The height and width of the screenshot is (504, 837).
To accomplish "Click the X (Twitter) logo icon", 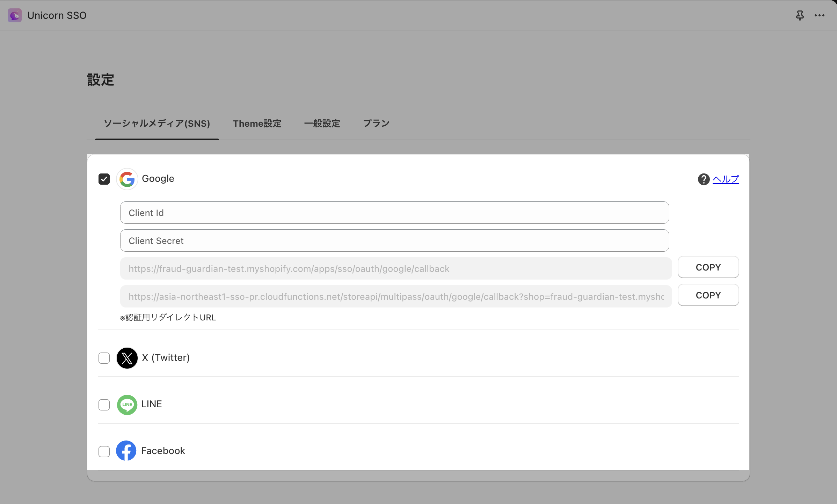I will pyautogui.click(x=127, y=358).
